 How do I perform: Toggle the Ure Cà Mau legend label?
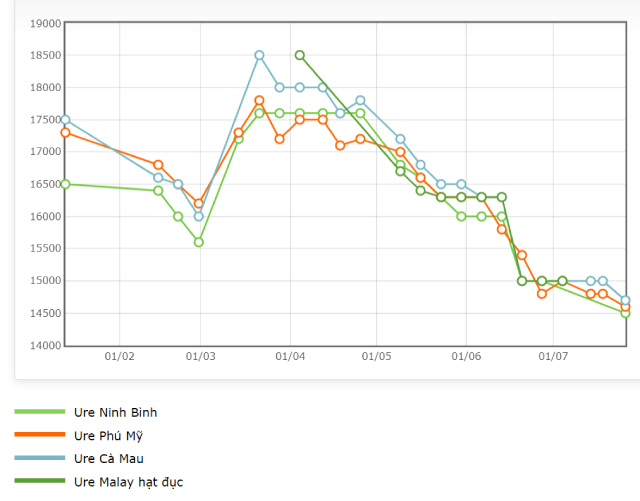[x=108, y=458]
